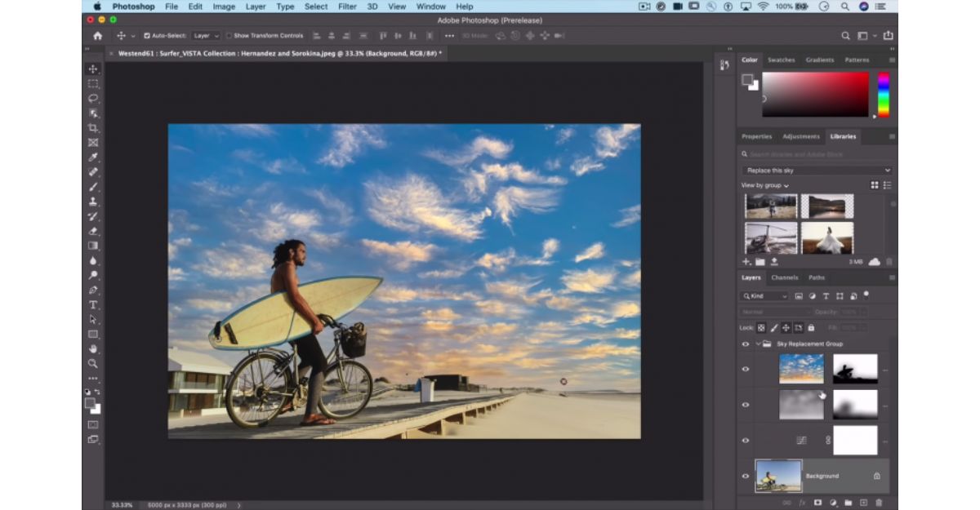This screenshot has width=980, height=510.
Task: Click the Home icon in options bar
Action: (x=98, y=36)
